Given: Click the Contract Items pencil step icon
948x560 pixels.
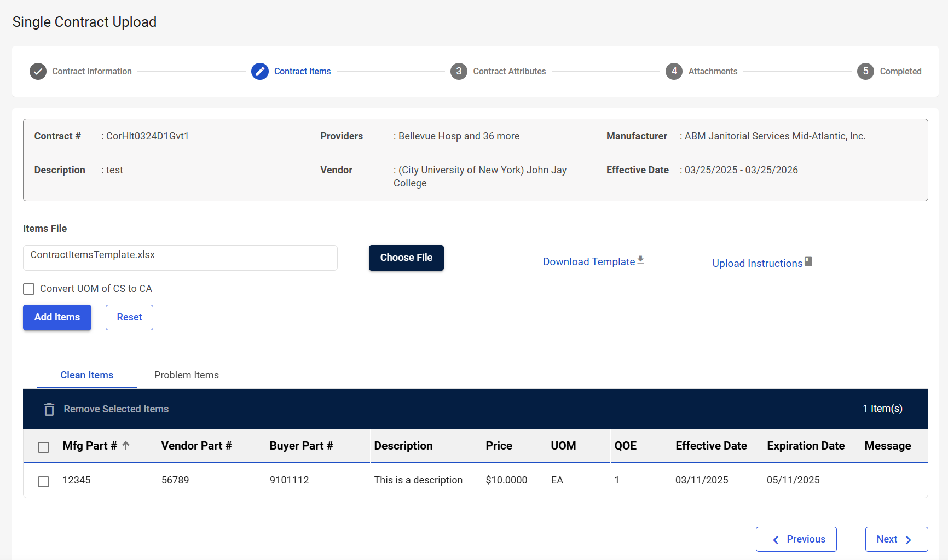Looking at the screenshot, I should (x=259, y=72).
